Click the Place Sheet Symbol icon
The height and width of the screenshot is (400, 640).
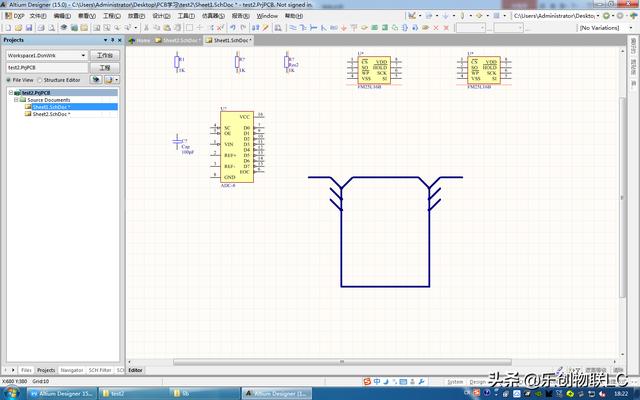click(x=374, y=28)
